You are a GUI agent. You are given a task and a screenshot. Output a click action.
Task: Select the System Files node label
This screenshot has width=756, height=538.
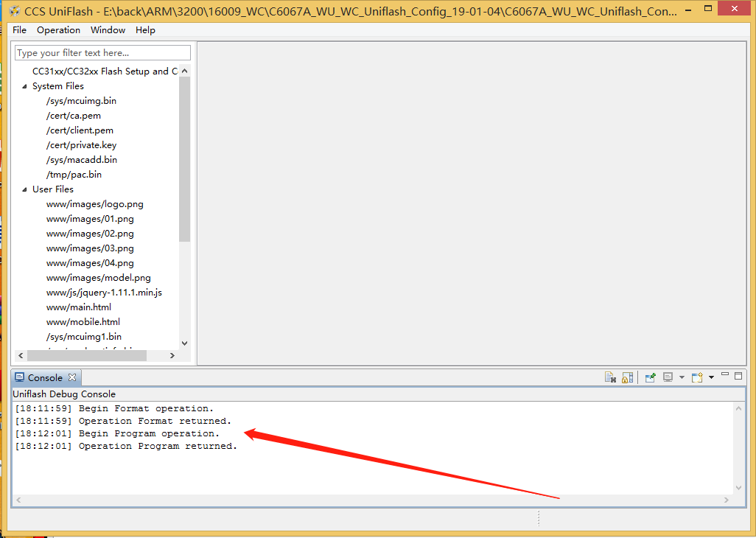click(58, 86)
